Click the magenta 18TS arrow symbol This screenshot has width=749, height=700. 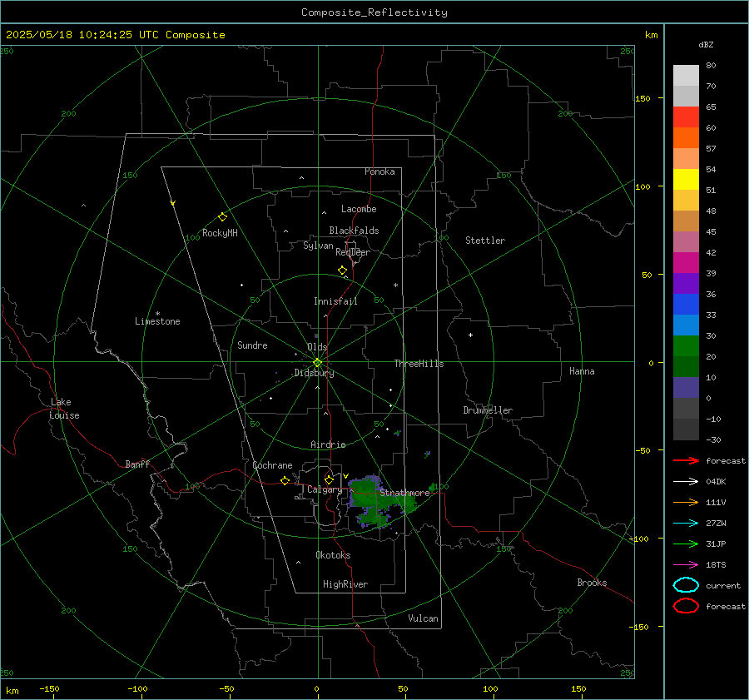coord(686,564)
